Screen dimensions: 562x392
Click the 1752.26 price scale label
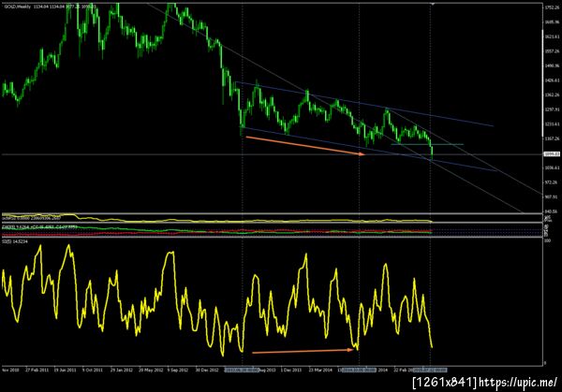click(x=552, y=7)
